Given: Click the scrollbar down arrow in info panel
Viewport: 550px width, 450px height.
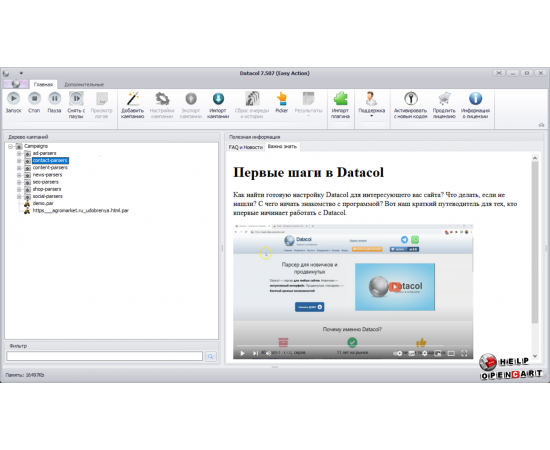Looking at the screenshot, I should tap(535, 356).
